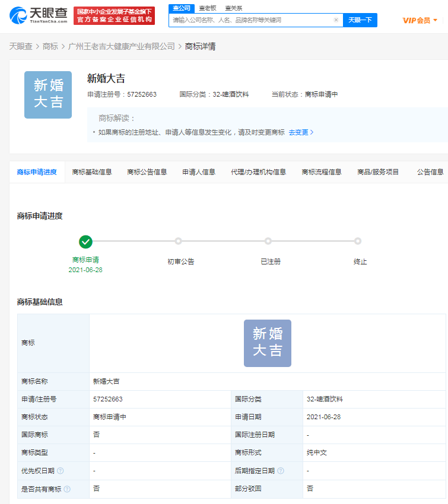Click the 商标解读 label

coord(116,118)
